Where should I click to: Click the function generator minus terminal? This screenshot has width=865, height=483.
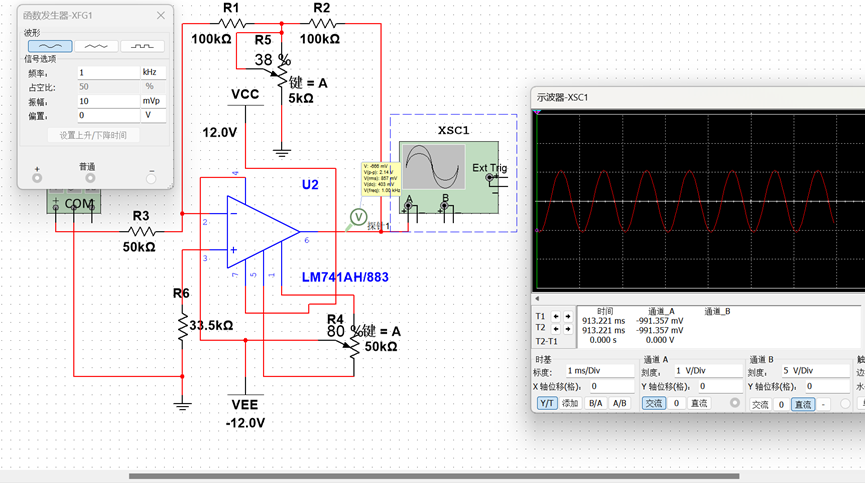(151, 178)
